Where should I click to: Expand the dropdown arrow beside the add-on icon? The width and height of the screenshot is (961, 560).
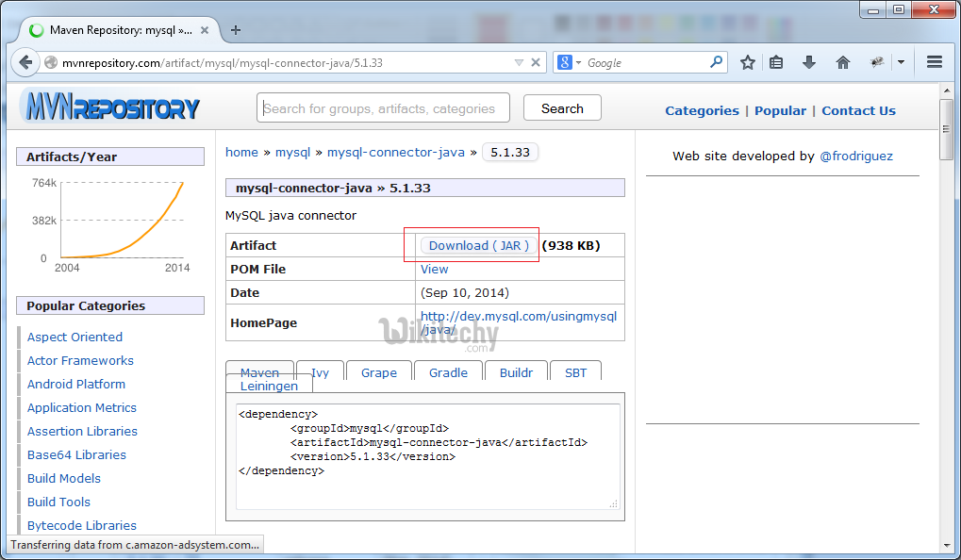tap(901, 63)
